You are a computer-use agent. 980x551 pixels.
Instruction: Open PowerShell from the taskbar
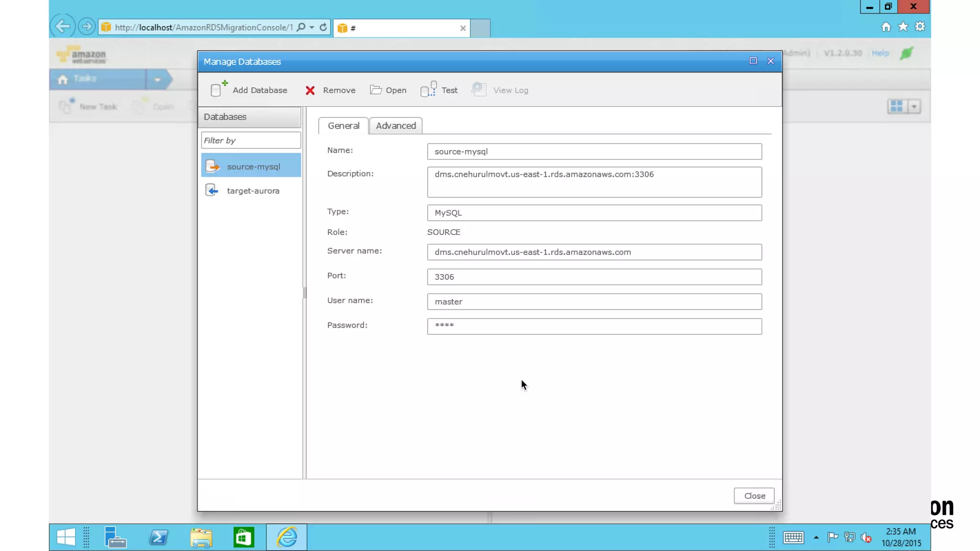(158, 537)
